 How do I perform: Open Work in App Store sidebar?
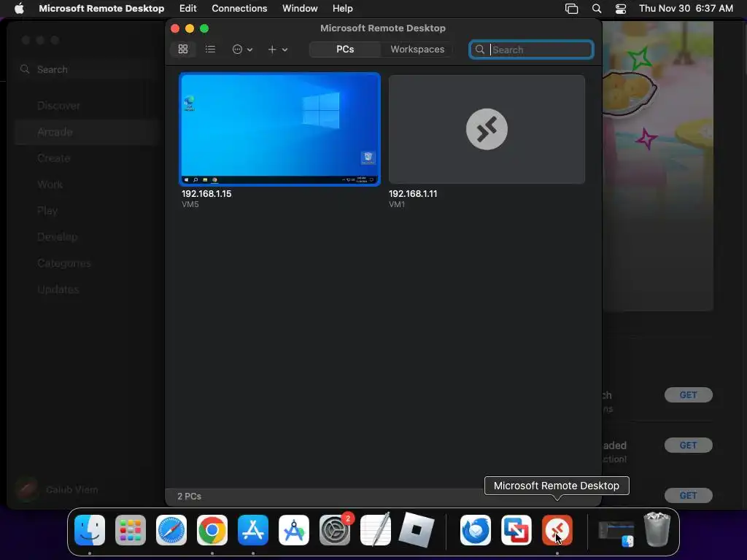point(50,184)
